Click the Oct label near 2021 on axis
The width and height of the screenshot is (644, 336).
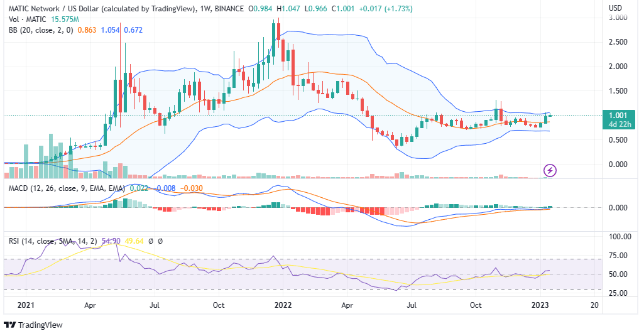click(219, 305)
